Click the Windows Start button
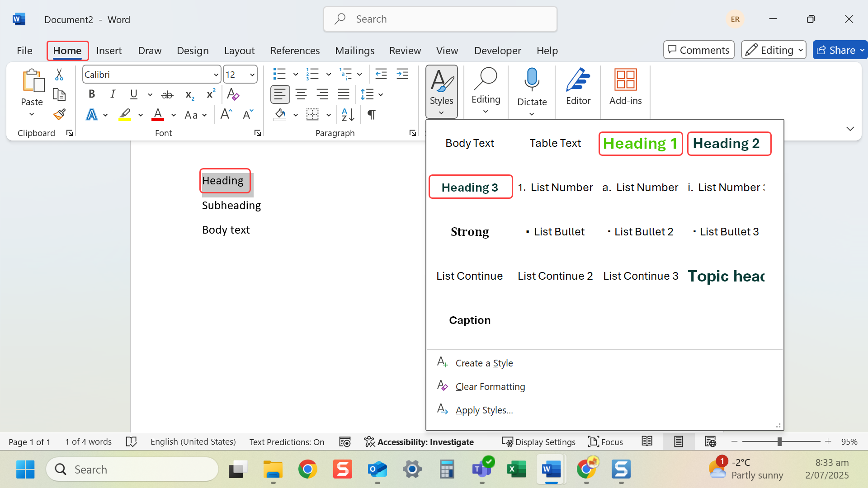Screen dimensions: 868x488 (25, 469)
